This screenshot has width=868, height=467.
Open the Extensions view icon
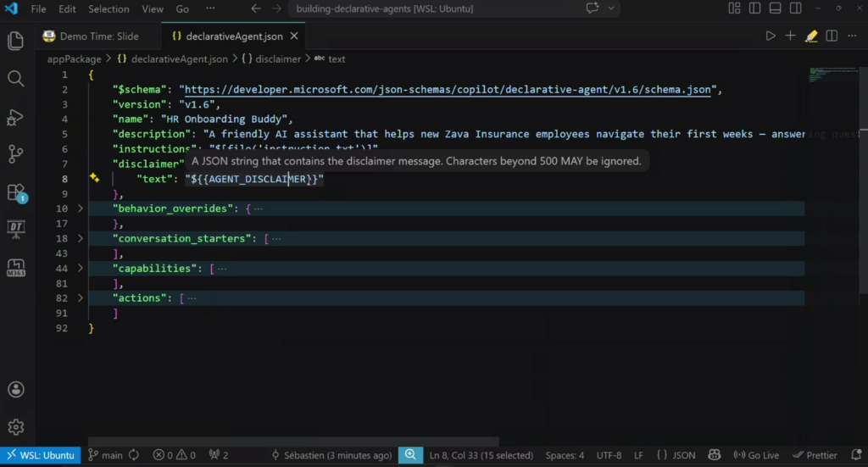[15, 192]
